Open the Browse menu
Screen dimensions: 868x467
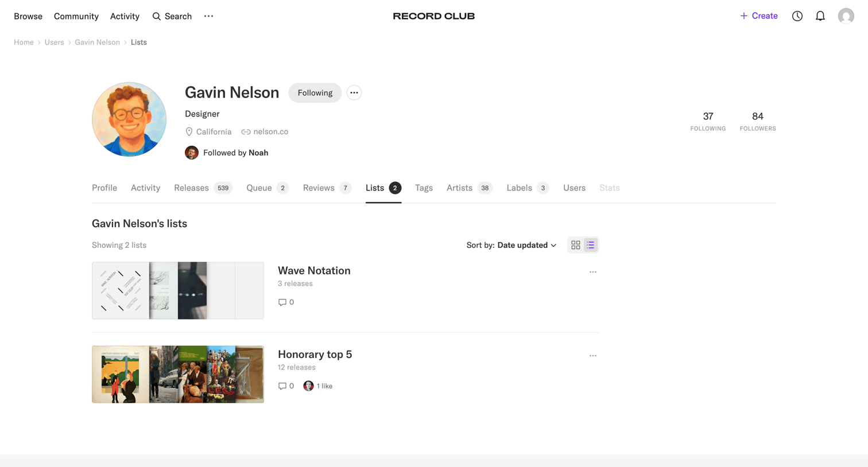tap(28, 16)
